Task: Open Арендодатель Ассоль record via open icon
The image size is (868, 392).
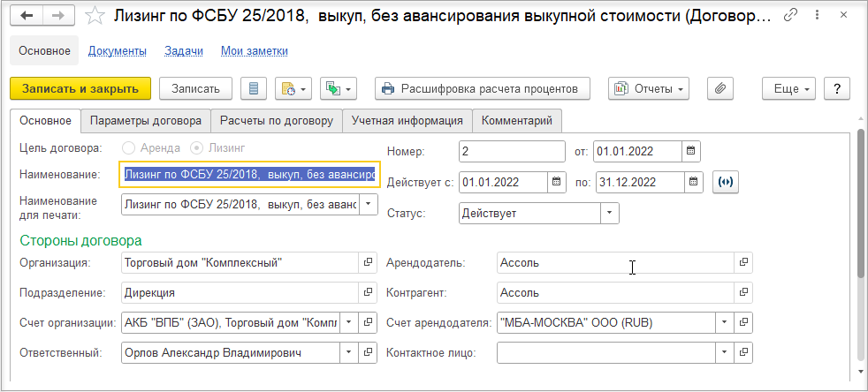Action: tap(743, 262)
